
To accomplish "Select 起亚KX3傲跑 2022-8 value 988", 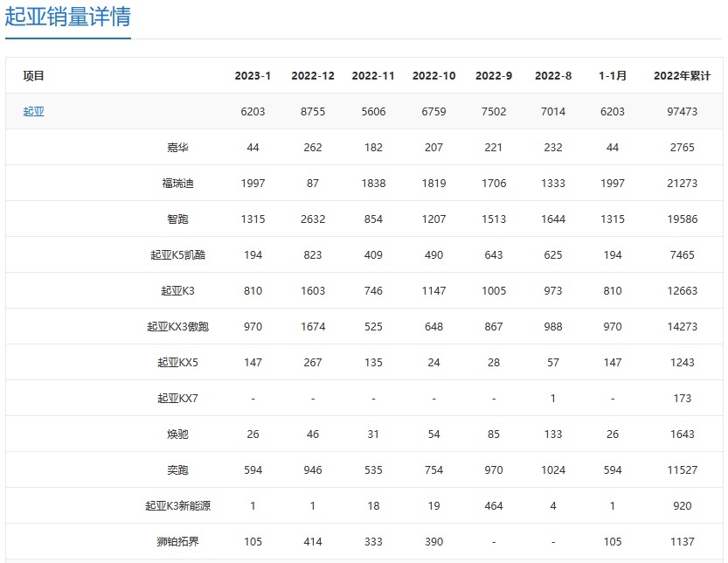I will 553,327.
